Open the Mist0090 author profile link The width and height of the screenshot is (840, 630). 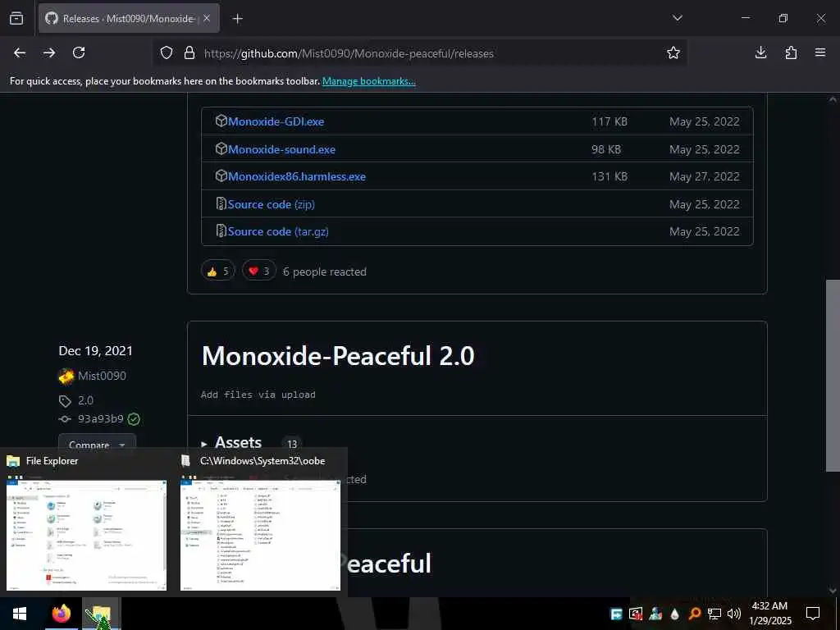[102, 376]
